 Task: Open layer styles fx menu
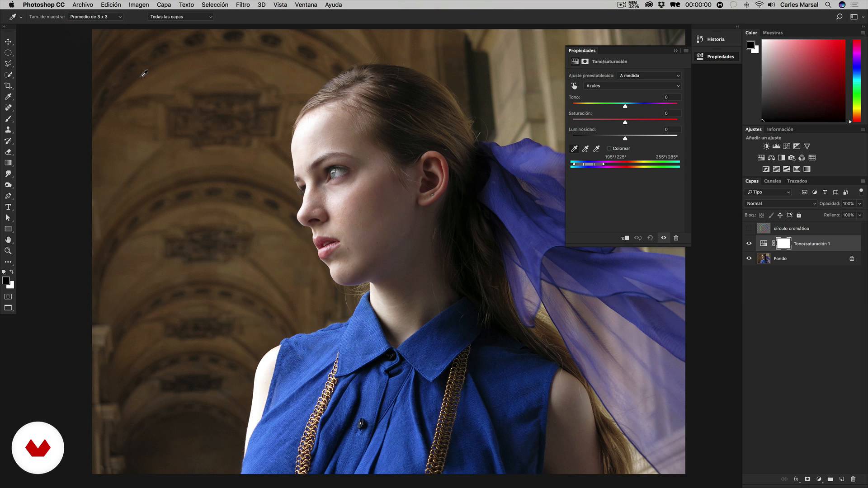click(796, 479)
